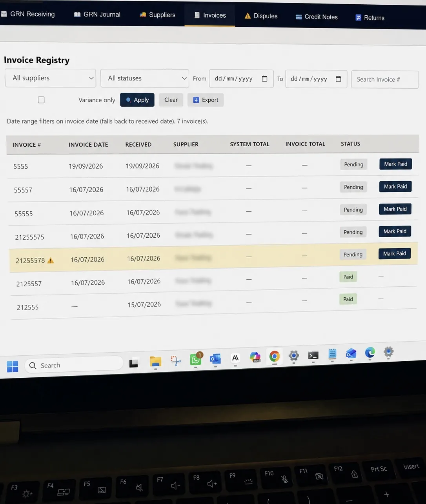Select the Invoices tab
Screen dimensions: 426x504
point(210,15)
